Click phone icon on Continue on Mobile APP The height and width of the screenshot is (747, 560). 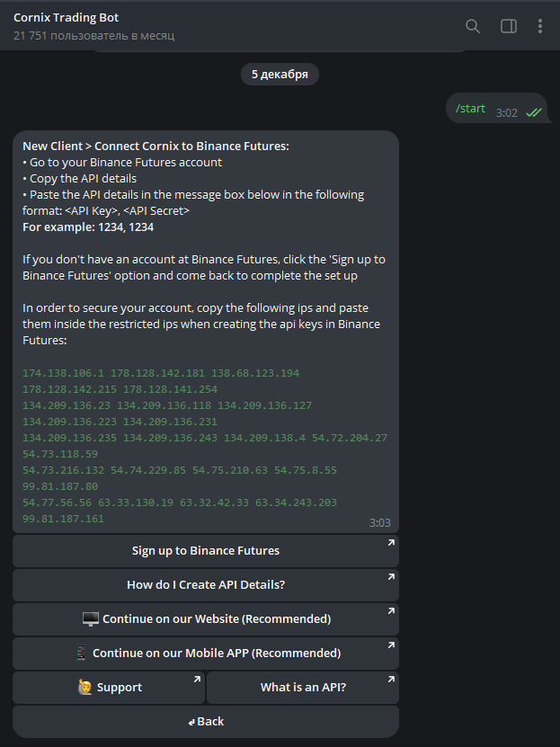coord(81,654)
